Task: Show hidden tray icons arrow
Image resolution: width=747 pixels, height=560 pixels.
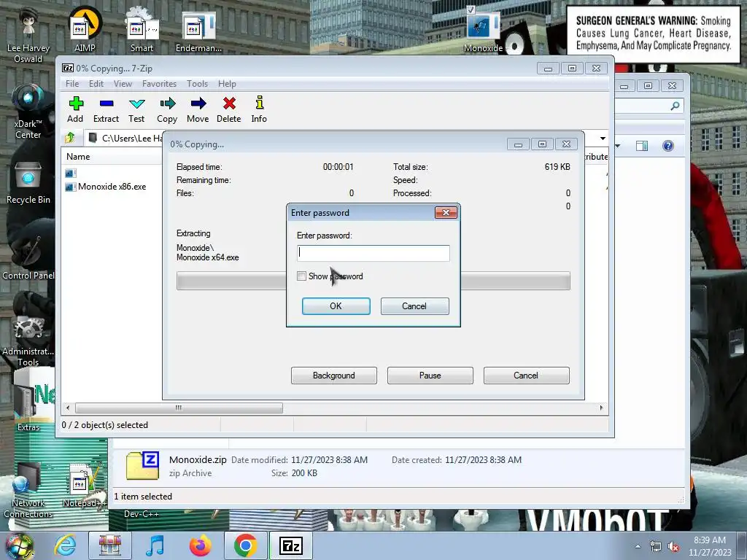Action: pyautogui.click(x=638, y=546)
